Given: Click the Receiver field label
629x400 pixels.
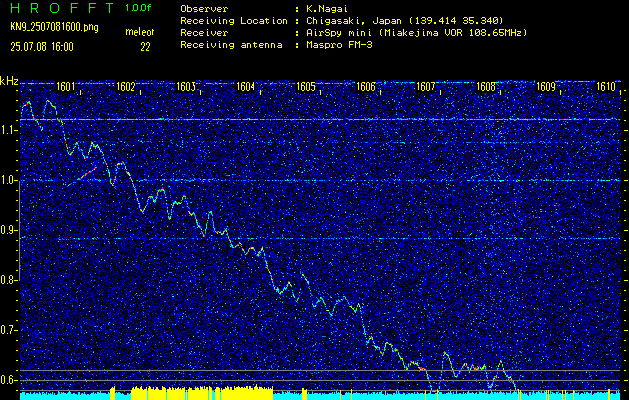Looking at the screenshot, I should pos(204,33).
